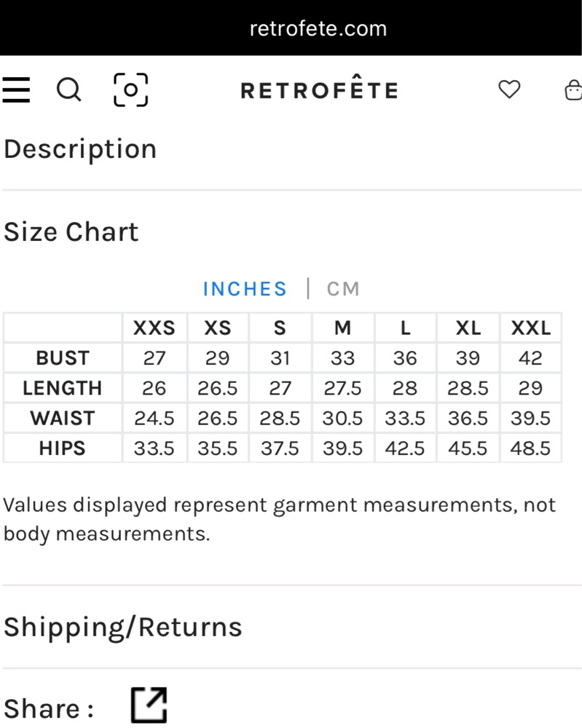Select the XXS column header

(154, 328)
